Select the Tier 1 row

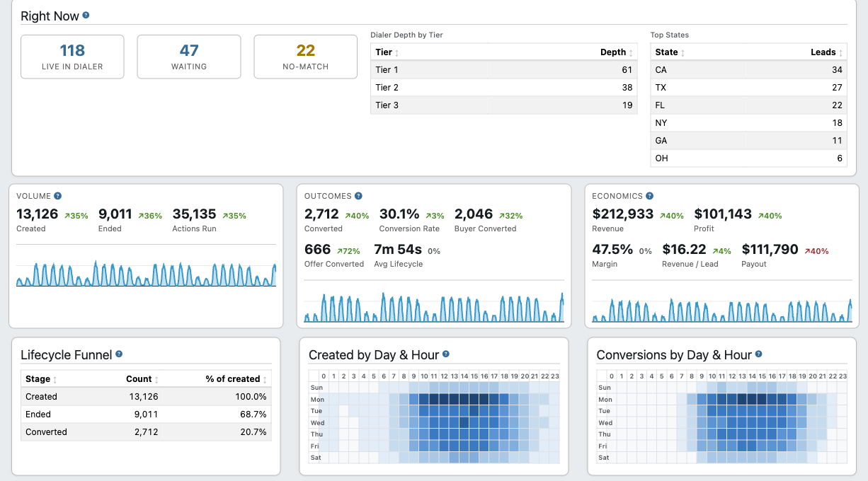(x=504, y=69)
